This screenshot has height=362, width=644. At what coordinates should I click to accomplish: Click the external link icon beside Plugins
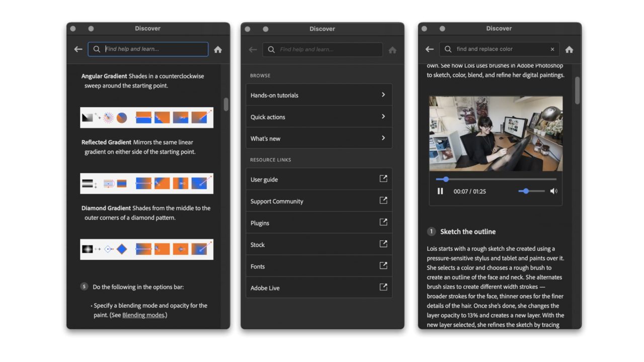pos(383,222)
